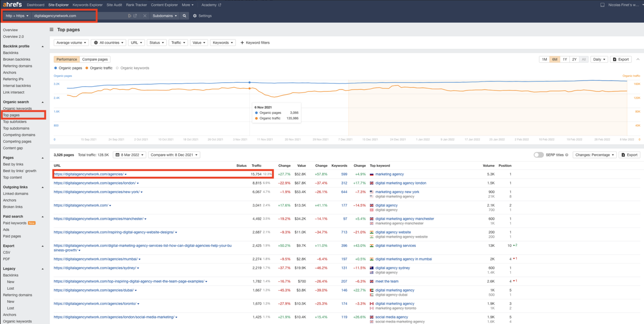
Task: Click the Russia flag beside marketing agency
Action: coord(371,174)
